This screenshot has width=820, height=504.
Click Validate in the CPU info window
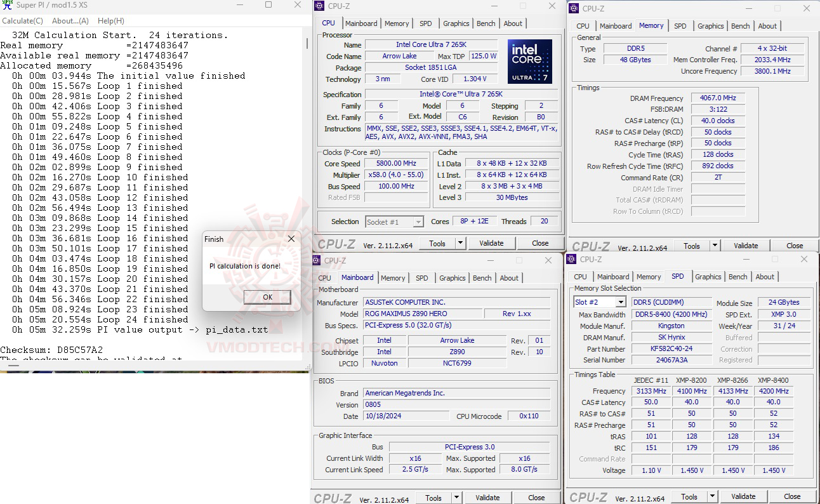pyautogui.click(x=491, y=243)
